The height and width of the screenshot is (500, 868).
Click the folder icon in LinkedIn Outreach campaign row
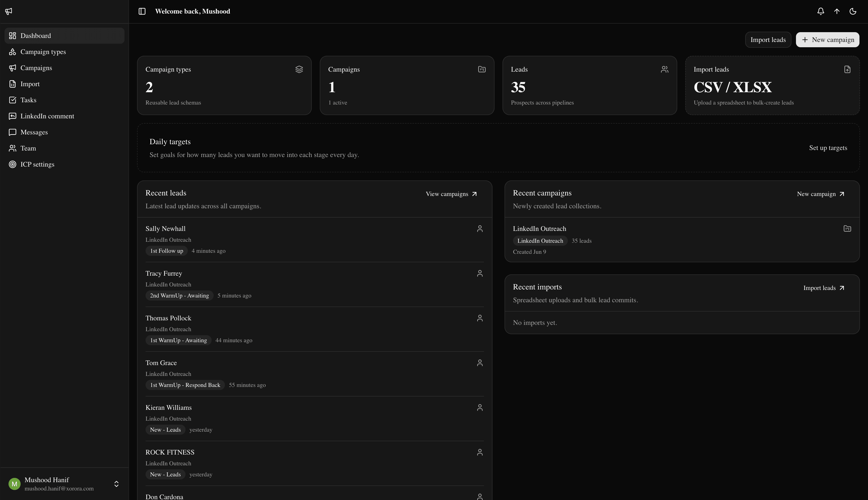(x=847, y=229)
